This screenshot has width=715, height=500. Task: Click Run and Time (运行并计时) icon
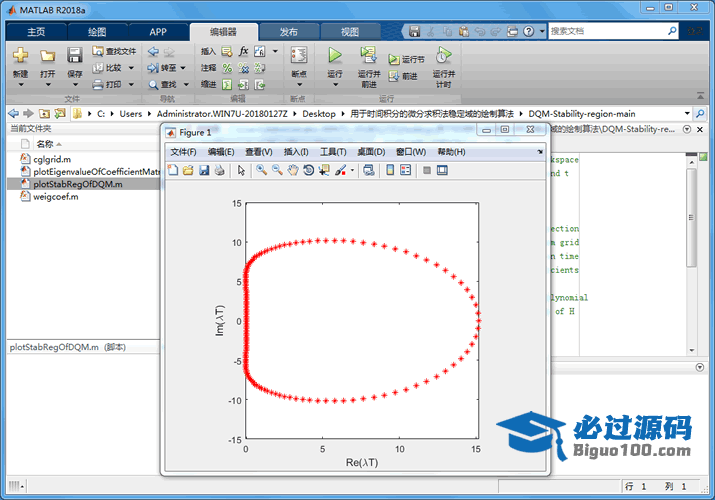pos(443,55)
